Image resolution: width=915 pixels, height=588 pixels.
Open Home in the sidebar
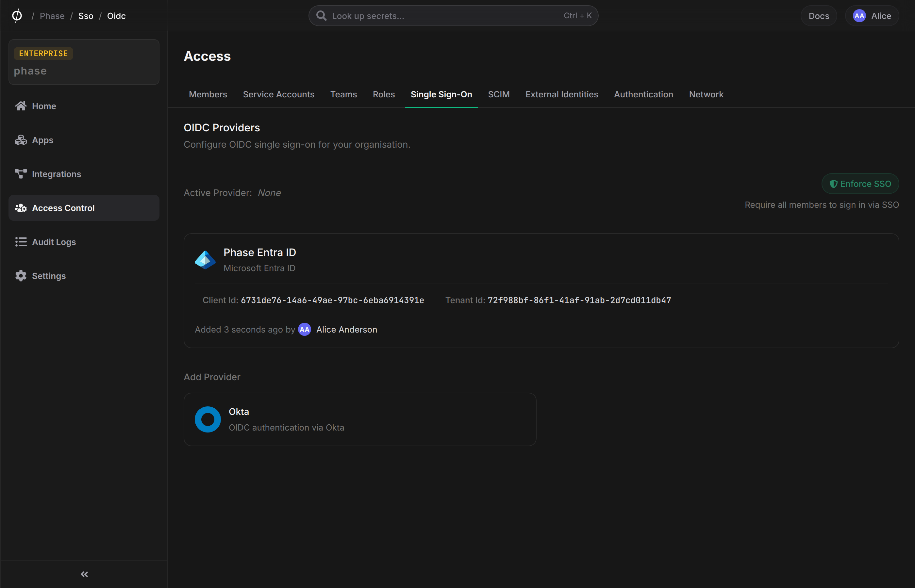tap(84, 106)
